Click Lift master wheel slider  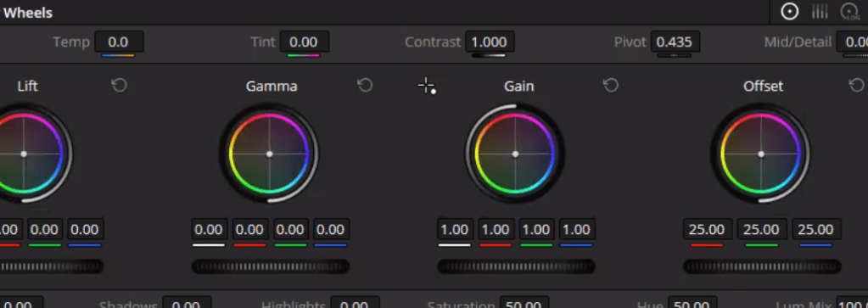52,266
